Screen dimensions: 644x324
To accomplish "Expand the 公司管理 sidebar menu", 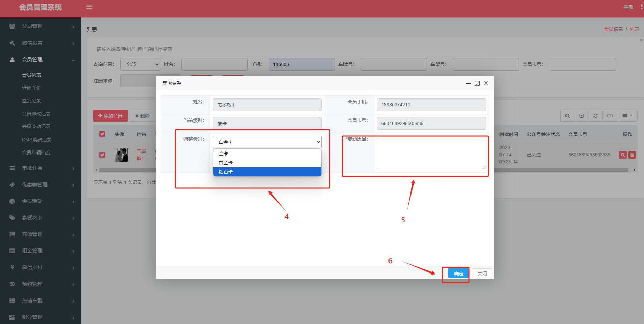I will (41, 26).
